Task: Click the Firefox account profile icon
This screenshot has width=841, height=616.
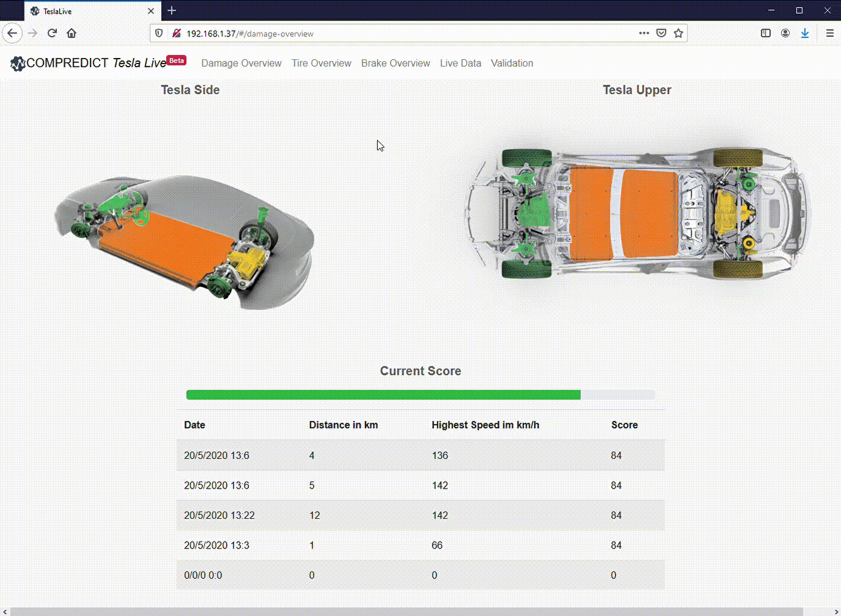Action: 785,33
